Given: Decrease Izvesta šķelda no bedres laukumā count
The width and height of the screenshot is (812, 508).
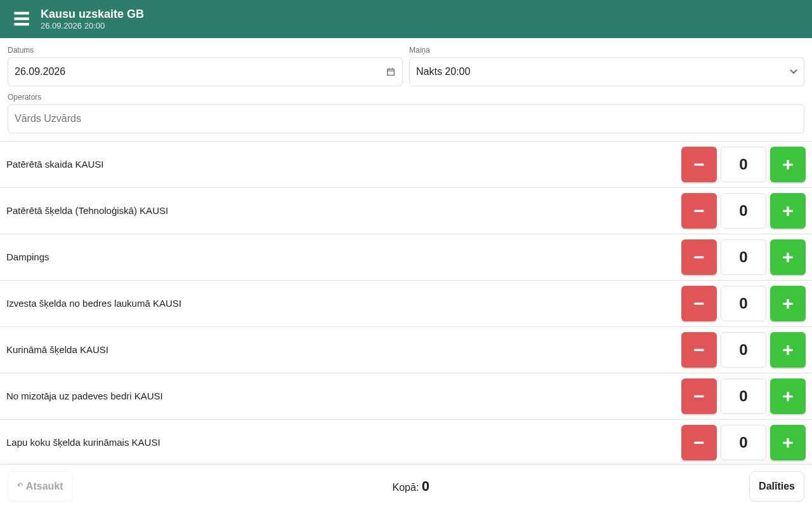Looking at the screenshot, I should click(699, 304).
